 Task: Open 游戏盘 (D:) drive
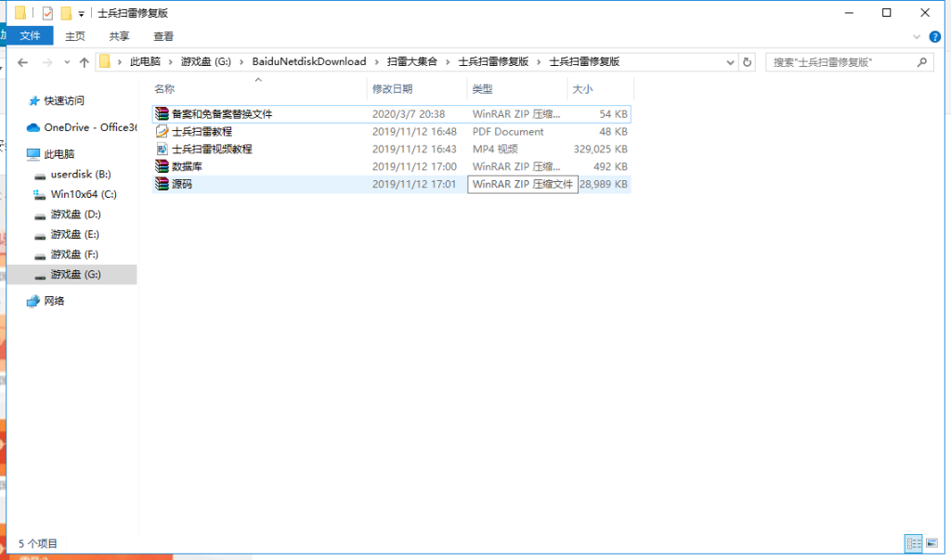(x=76, y=215)
